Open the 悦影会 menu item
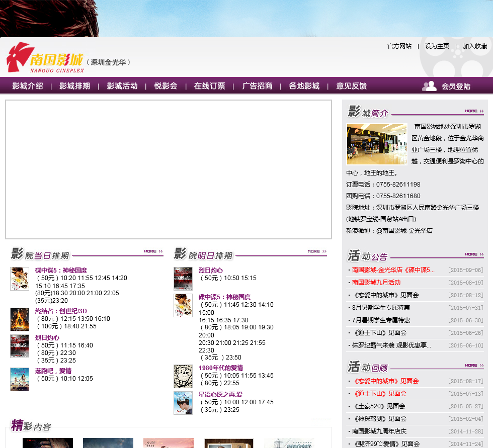Viewport: 493px width, 448px height. point(166,86)
